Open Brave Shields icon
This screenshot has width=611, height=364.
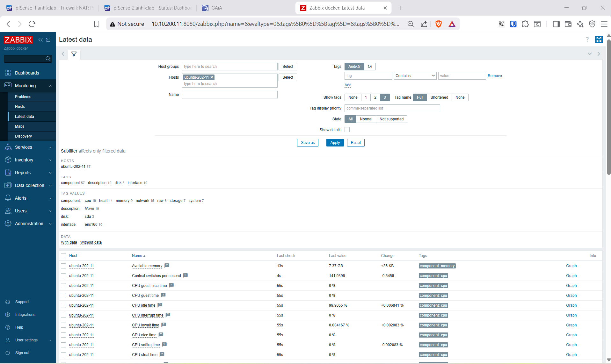pyautogui.click(x=439, y=24)
